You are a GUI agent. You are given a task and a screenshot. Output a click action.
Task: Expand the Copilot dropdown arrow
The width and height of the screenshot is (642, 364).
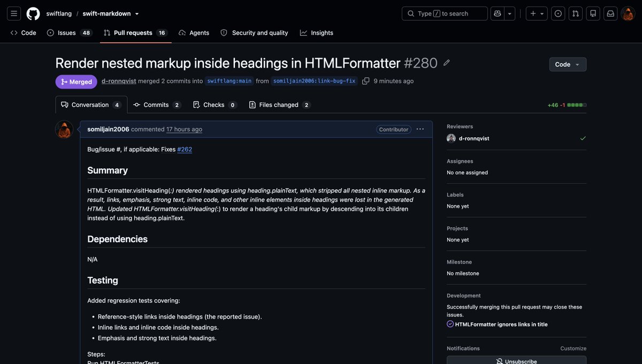pyautogui.click(x=510, y=13)
